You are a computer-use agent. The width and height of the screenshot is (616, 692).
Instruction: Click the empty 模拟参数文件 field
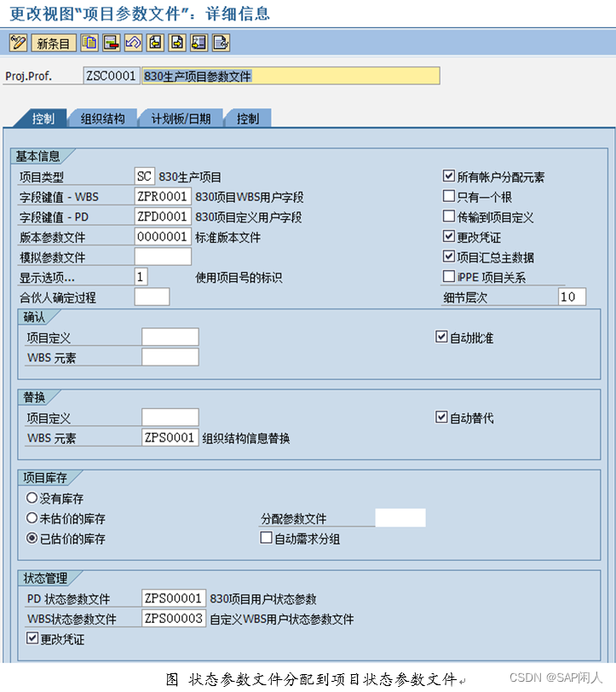coord(163,257)
